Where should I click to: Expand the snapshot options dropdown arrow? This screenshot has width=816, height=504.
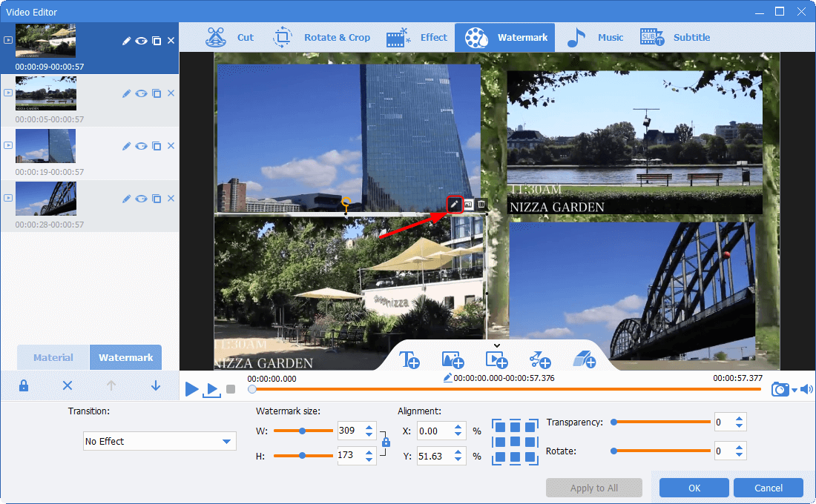pyautogui.click(x=794, y=390)
